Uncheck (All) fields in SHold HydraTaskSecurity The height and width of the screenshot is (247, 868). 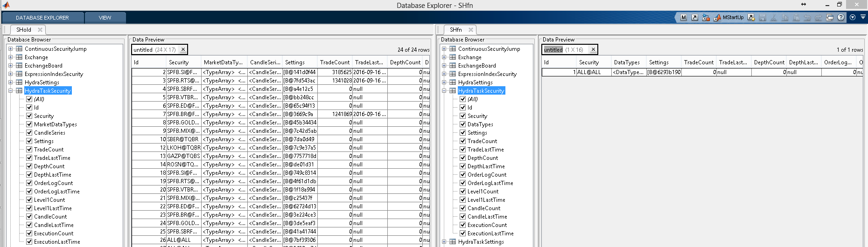29,99
